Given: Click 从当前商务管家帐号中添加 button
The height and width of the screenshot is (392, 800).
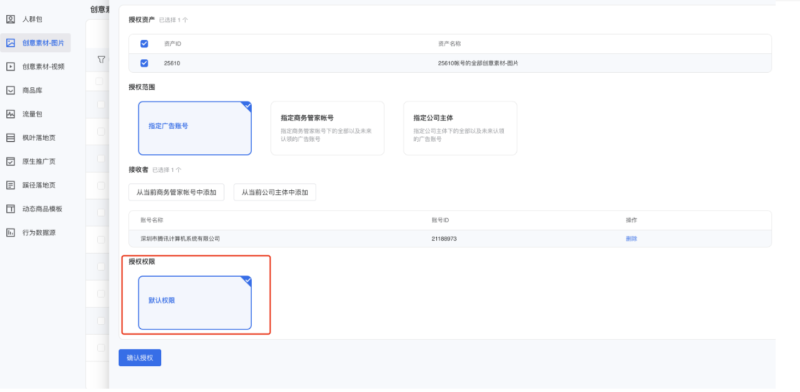Looking at the screenshot, I should point(177,192).
